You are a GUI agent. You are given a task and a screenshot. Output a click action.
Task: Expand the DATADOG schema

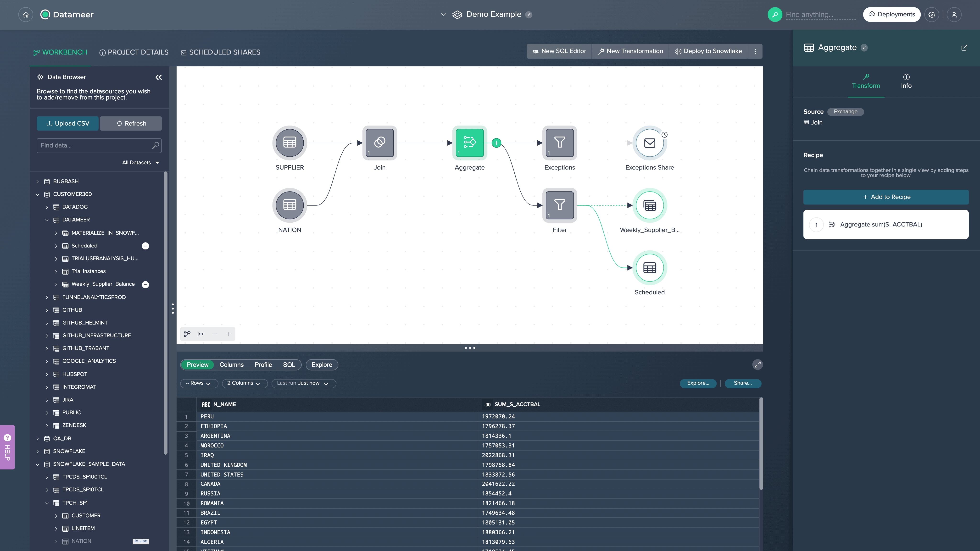47,207
